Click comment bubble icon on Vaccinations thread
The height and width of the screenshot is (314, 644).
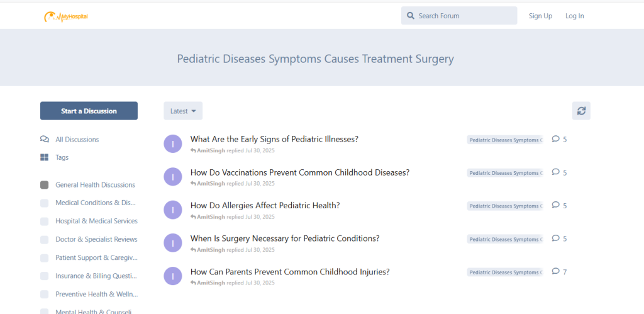pos(555,172)
